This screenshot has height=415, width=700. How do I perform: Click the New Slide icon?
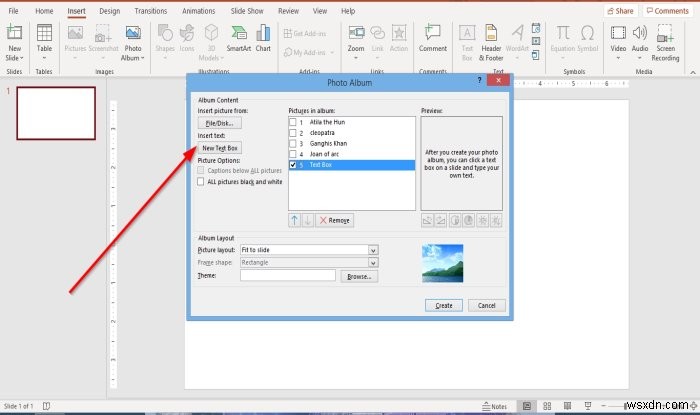coord(14,33)
